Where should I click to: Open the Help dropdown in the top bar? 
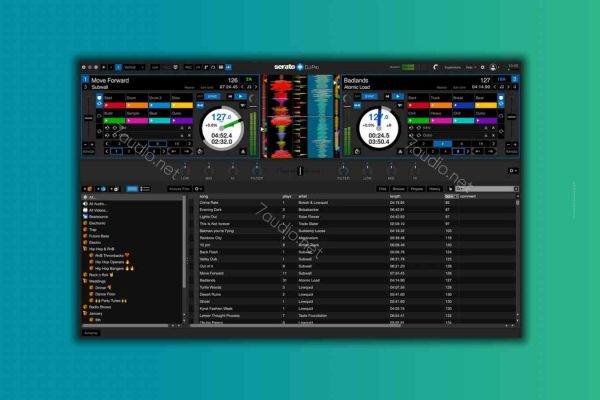point(471,67)
